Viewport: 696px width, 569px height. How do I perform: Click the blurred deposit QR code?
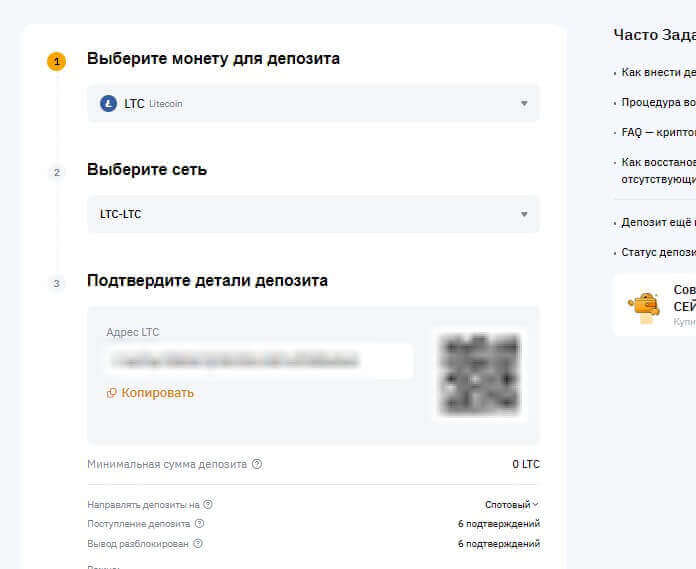pyautogui.click(x=480, y=374)
